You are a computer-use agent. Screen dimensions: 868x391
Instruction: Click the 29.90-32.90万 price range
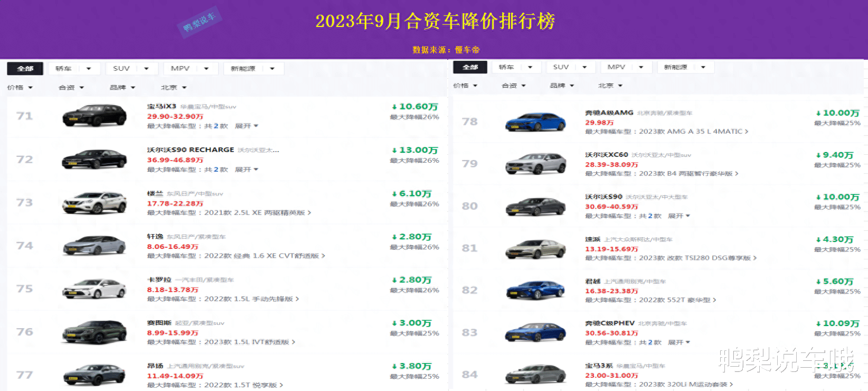click(x=175, y=117)
